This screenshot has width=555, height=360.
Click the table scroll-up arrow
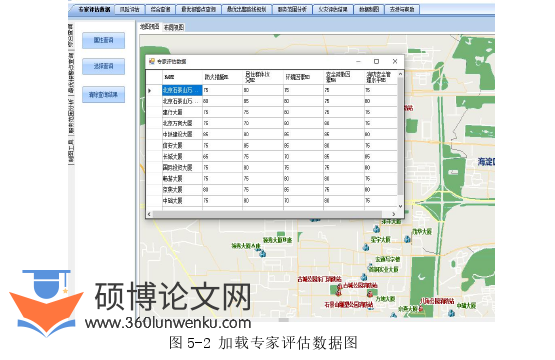click(x=400, y=74)
